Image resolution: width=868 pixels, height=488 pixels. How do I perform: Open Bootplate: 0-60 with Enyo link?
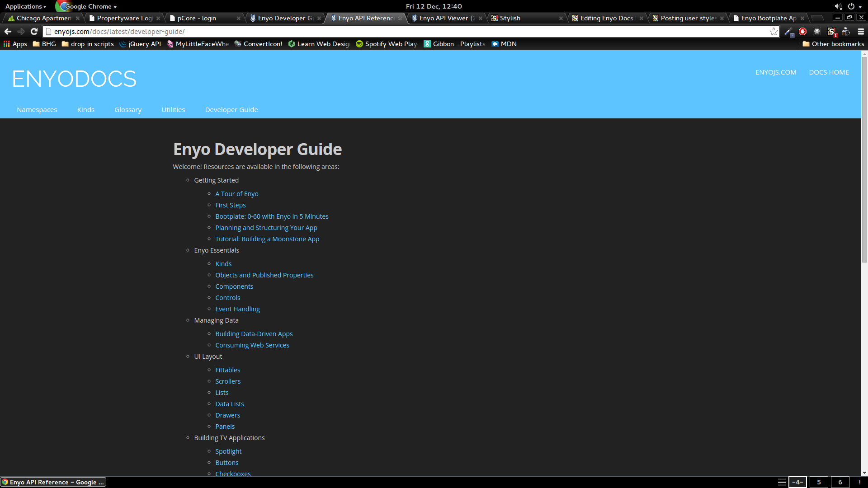coord(272,216)
